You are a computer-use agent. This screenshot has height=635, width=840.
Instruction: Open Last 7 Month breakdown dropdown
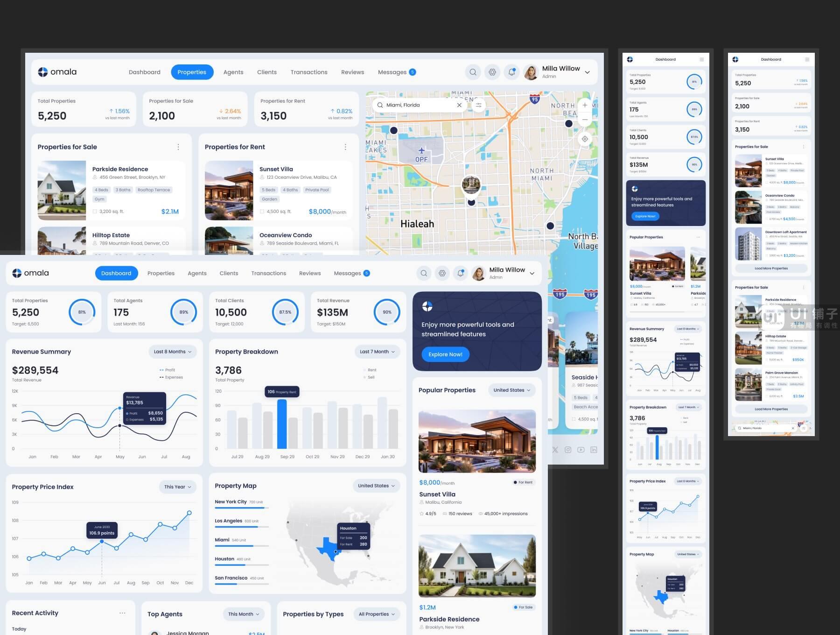[x=377, y=352]
